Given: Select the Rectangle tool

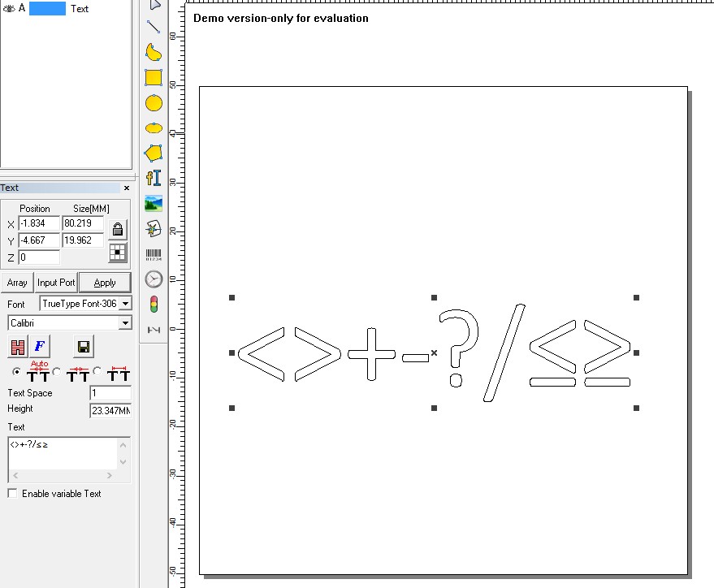Looking at the screenshot, I should tap(153, 78).
